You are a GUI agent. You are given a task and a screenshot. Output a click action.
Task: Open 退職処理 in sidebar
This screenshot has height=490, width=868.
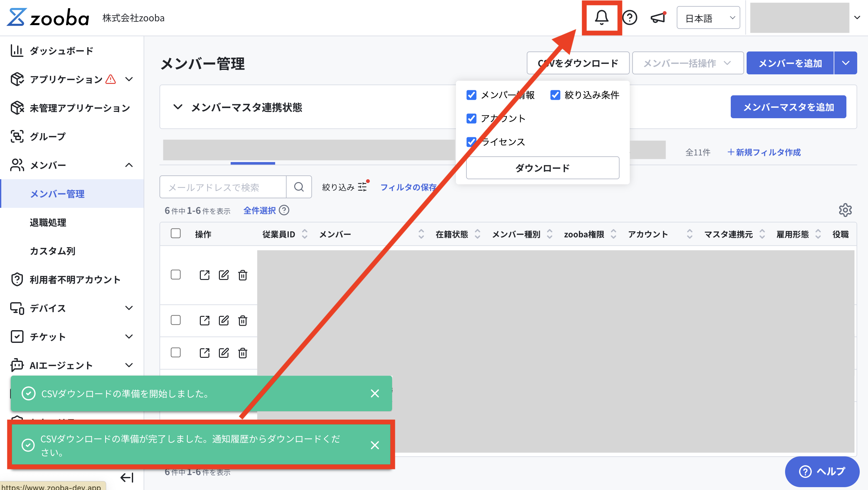coord(72,222)
